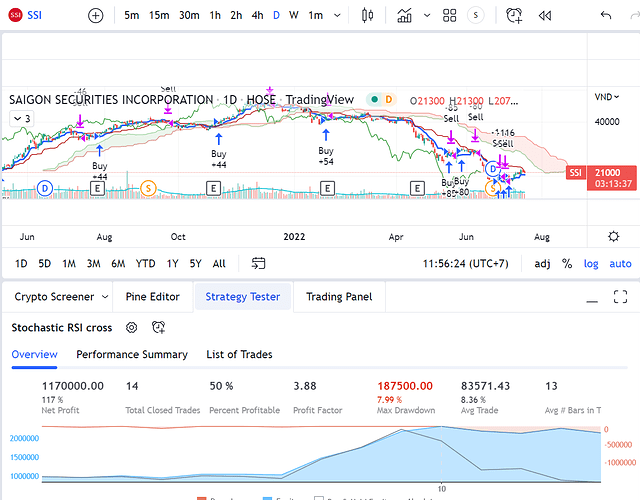This screenshot has width=640, height=500.
Task: Select the 4h timeframe button
Action: (x=257, y=15)
